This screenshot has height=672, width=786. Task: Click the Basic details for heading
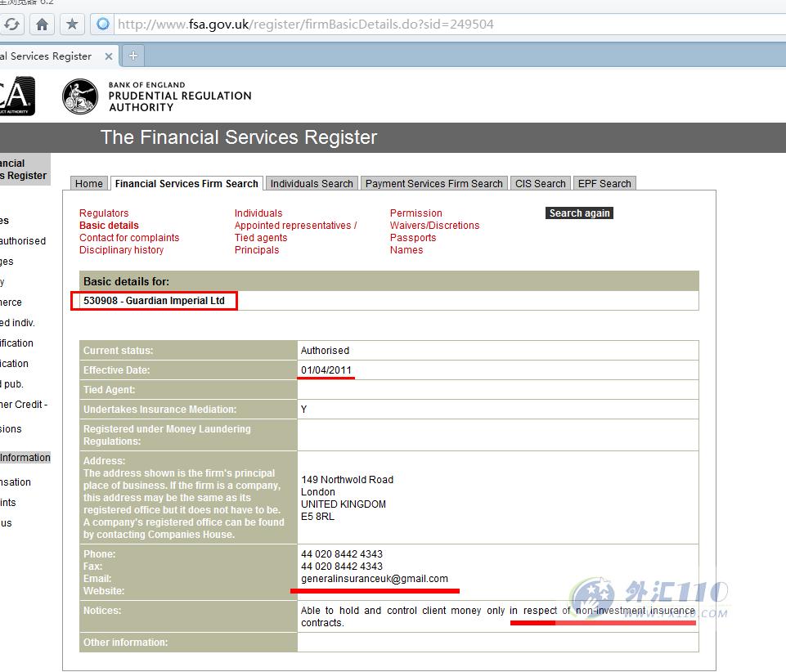click(126, 281)
